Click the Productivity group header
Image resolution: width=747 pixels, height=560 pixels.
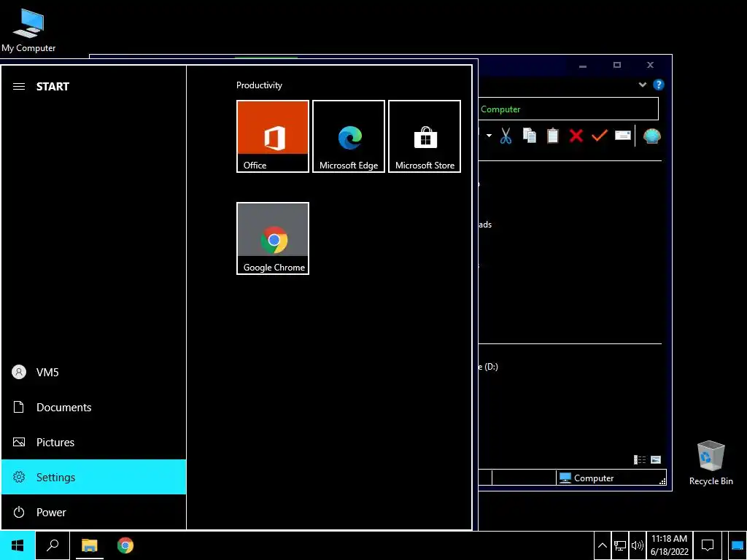[x=259, y=85]
